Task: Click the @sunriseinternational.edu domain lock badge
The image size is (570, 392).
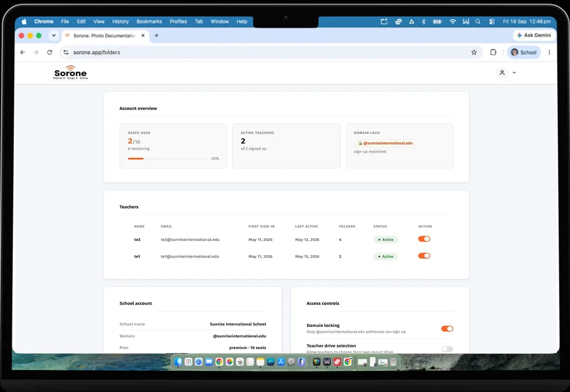Action: (x=385, y=143)
